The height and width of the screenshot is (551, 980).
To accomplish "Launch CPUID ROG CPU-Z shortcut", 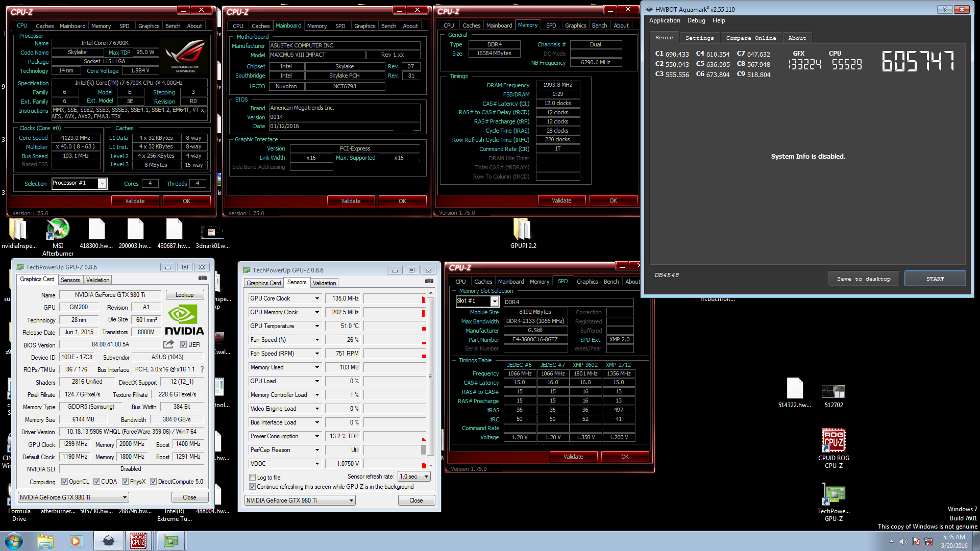I will [834, 448].
